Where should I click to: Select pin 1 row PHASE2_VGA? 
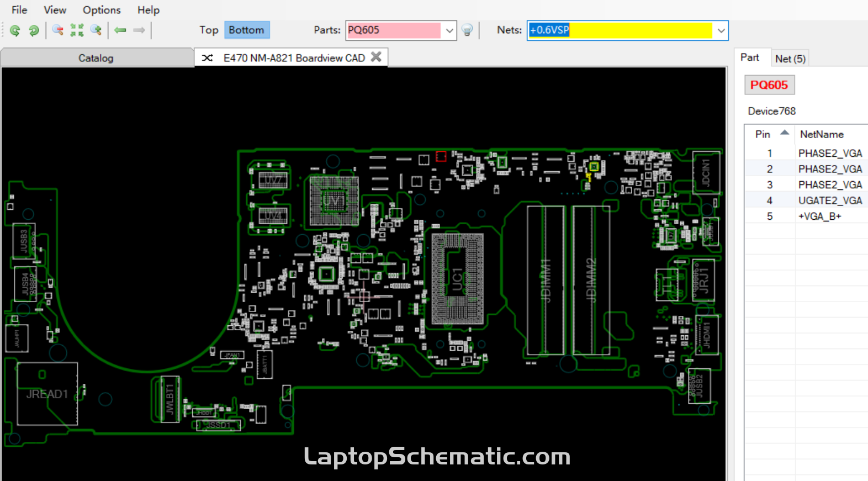click(x=806, y=153)
